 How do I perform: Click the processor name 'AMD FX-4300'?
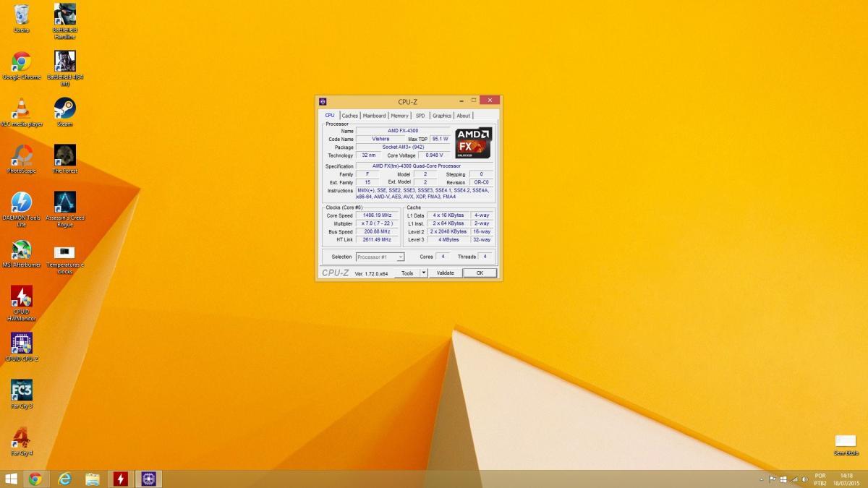click(403, 131)
